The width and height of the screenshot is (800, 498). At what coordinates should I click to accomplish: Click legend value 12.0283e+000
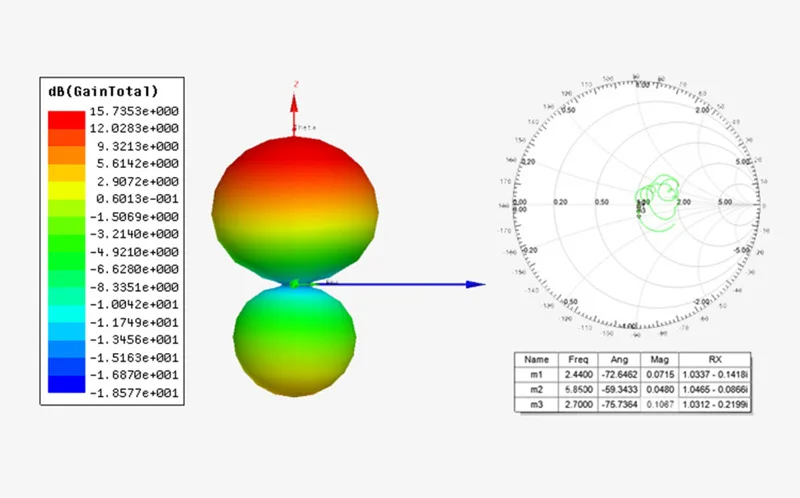[134, 128]
